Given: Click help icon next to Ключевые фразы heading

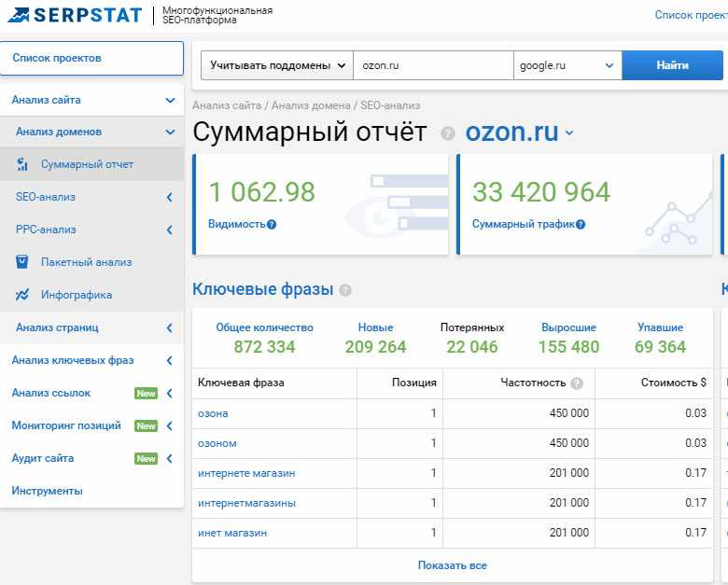Looking at the screenshot, I should tap(345, 290).
